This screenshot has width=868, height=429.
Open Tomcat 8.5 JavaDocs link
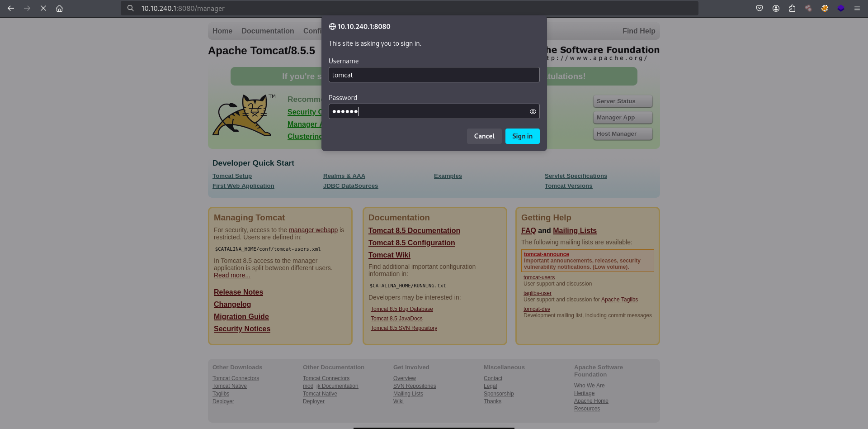396,319
